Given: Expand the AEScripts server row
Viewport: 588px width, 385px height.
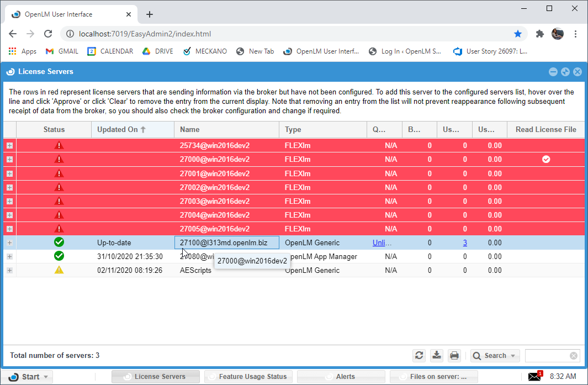Looking at the screenshot, I should tap(9, 270).
